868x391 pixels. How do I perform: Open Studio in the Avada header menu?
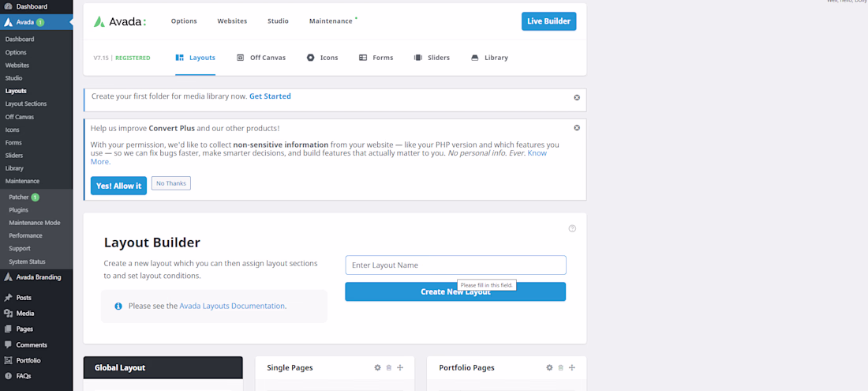278,21
